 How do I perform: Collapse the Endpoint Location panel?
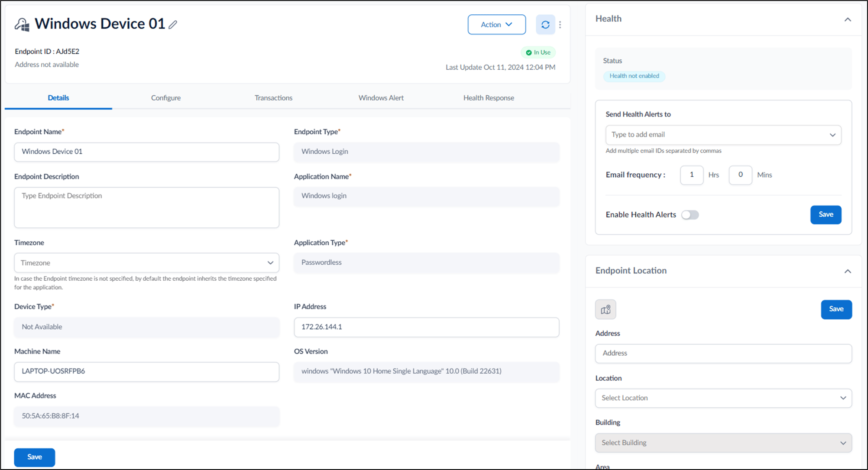848,271
